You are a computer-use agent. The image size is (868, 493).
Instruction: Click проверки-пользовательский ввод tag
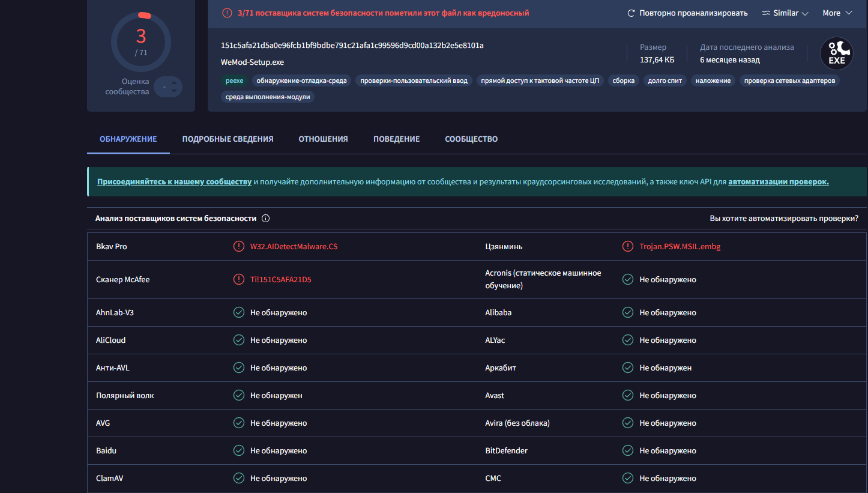(x=414, y=80)
